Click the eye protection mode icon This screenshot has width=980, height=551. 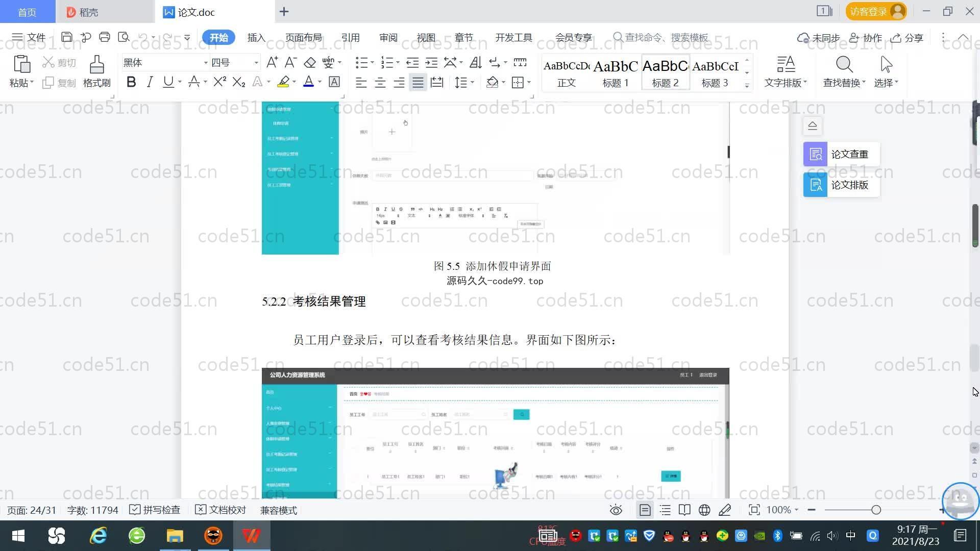(616, 510)
